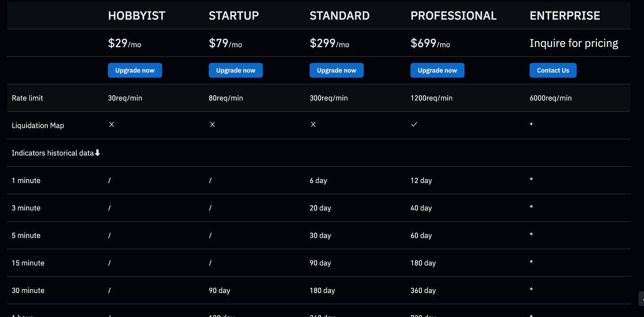The width and height of the screenshot is (644, 317).
Task: Click the Inquire for pricing text
Action: pos(574,43)
